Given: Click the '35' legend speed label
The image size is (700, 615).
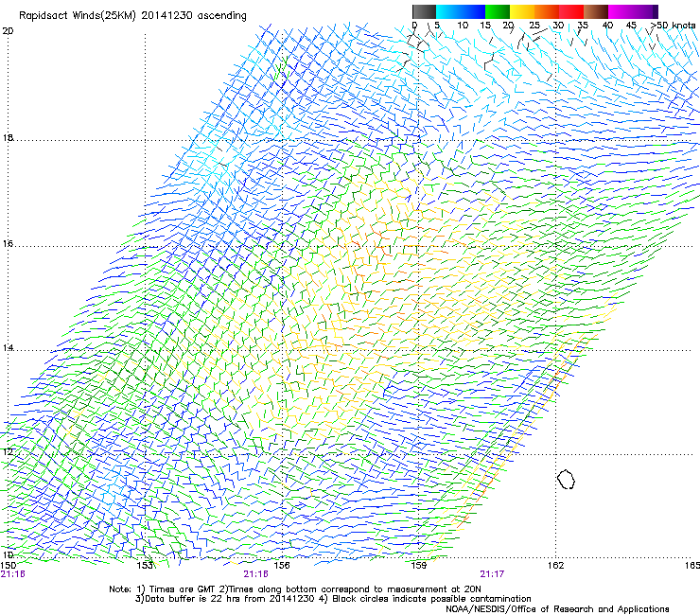Looking at the screenshot, I should [x=583, y=25].
